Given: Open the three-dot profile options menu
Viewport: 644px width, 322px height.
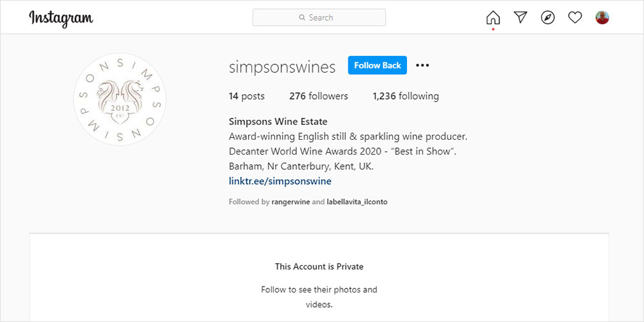Looking at the screenshot, I should click(x=422, y=65).
